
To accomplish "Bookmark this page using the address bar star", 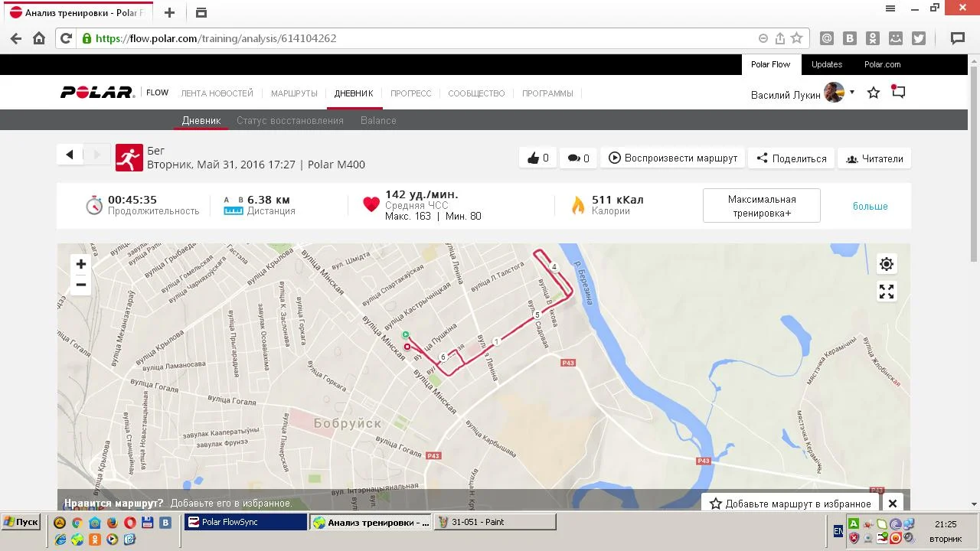I will tap(796, 38).
